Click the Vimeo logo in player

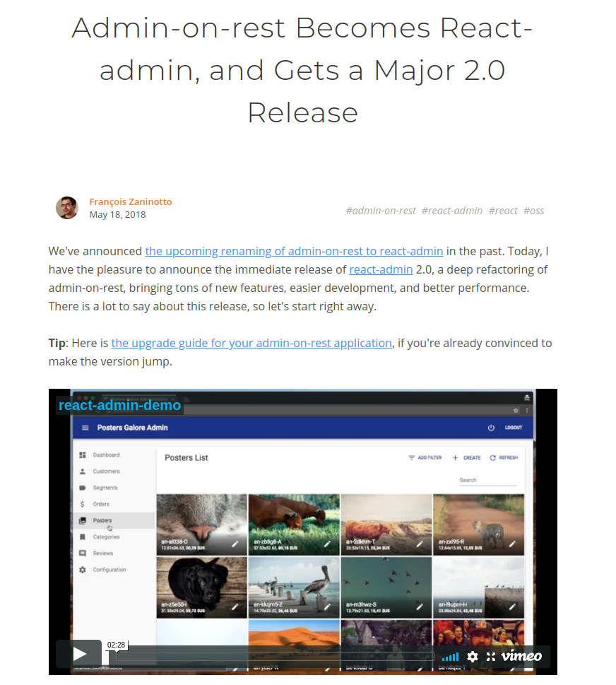521,656
